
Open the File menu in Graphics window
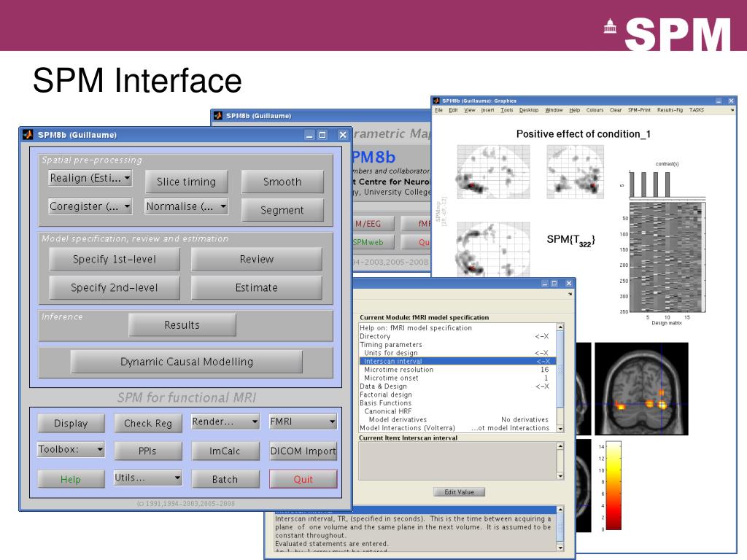(438, 110)
